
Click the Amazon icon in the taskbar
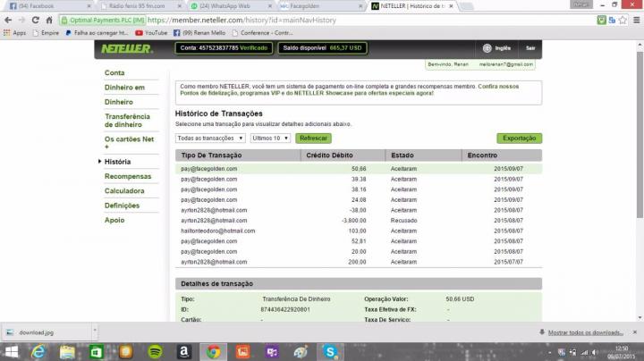(182, 351)
